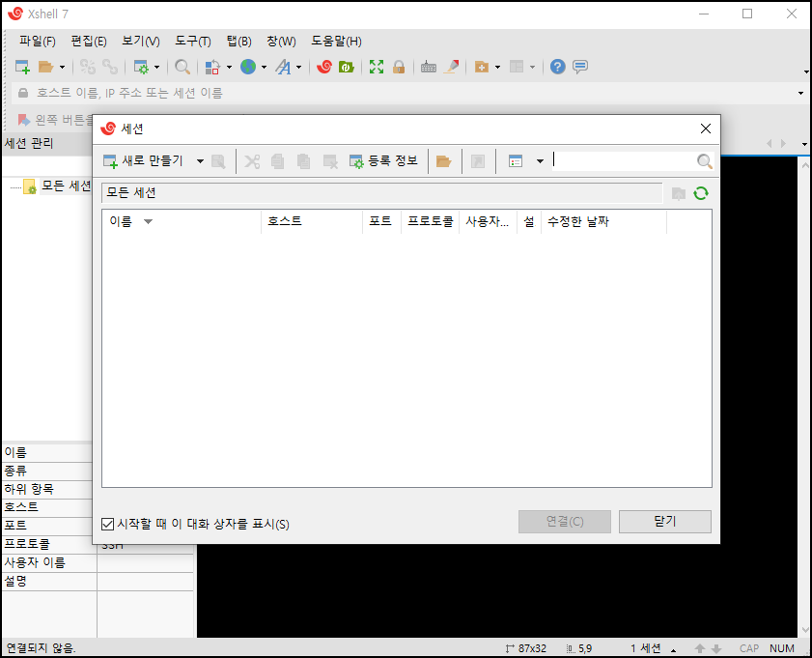Screen dimensions: 812x658
Task: Sort sessions by 포트 column header
Action: (381, 222)
